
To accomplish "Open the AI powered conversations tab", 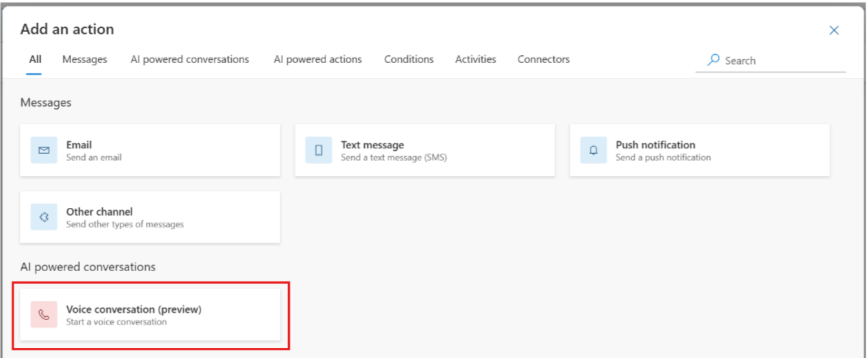I will (189, 59).
